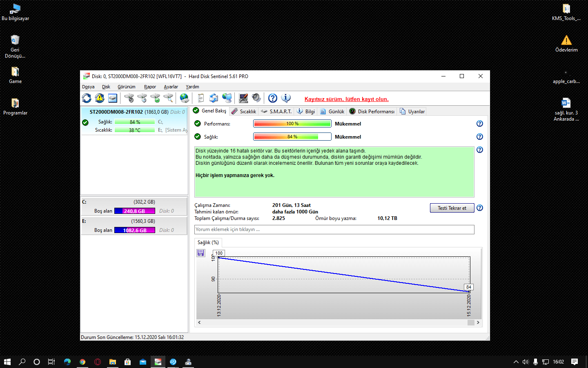Click the E: drive free space bar
Viewport: 588px width, 368px height.
tap(135, 230)
